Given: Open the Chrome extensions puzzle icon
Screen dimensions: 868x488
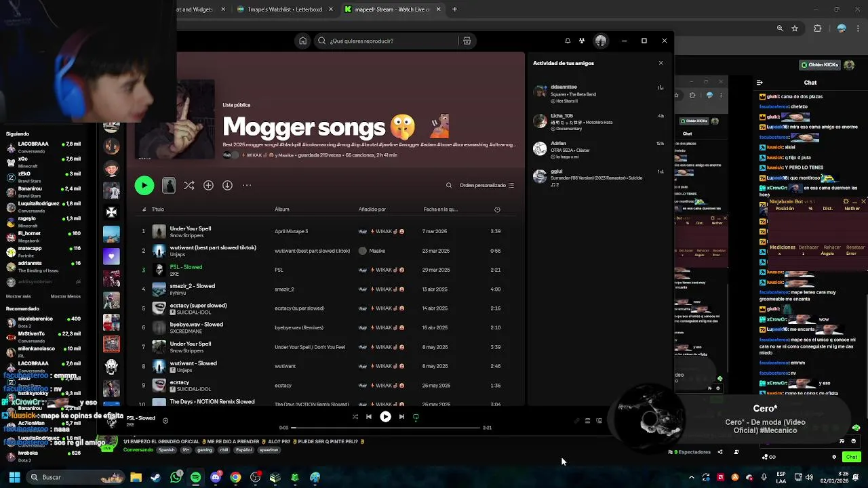Looking at the screenshot, I should (x=817, y=28).
